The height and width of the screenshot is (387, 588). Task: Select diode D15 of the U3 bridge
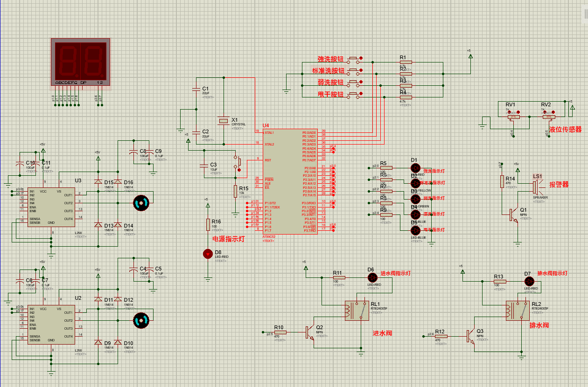[x=98, y=182]
